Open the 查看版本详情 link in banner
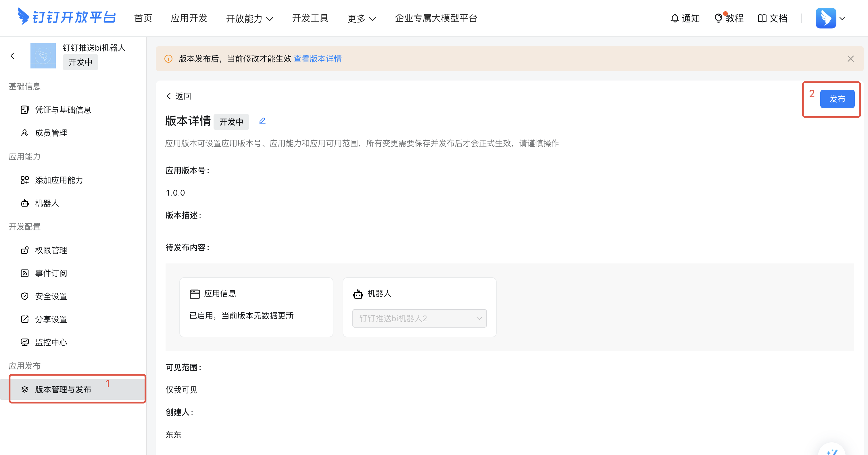The width and height of the screenshot is (868, 455). click(x=317, y=59)
